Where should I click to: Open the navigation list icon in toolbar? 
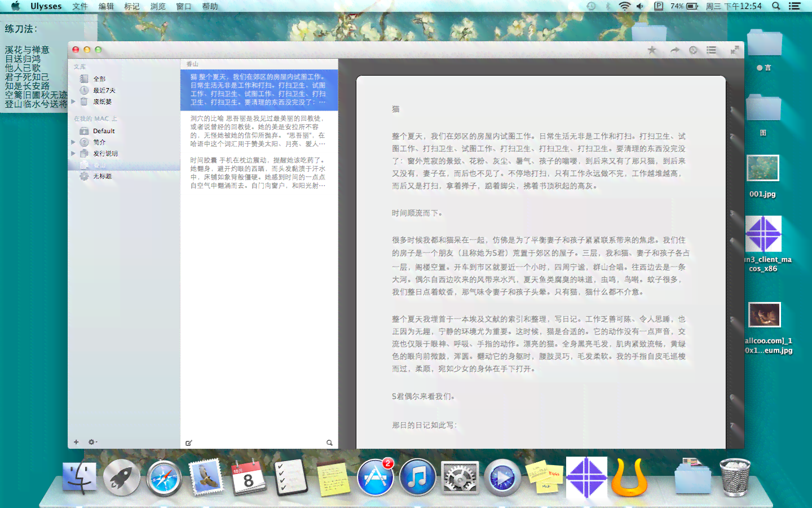tap(712, 50)
